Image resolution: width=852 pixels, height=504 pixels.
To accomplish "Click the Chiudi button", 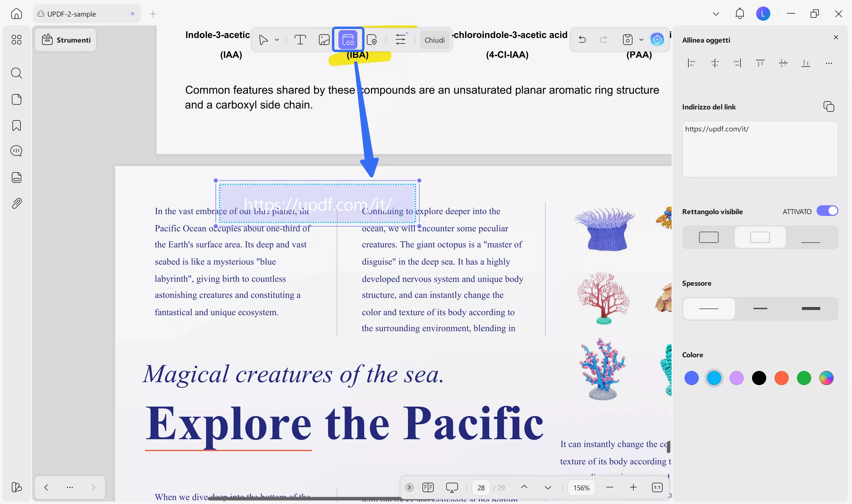I will [434, 40].
